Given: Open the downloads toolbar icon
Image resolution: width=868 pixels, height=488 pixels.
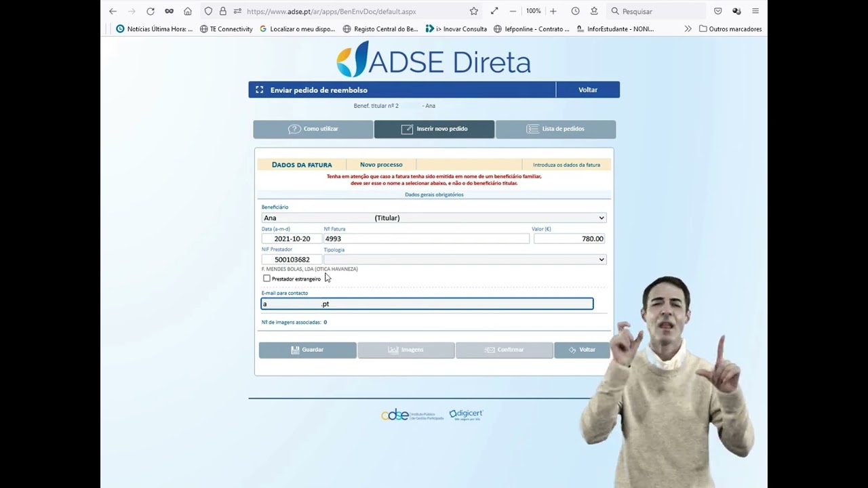Looking at the screenshot, I should pyautogui.click(x=594, y=12).
